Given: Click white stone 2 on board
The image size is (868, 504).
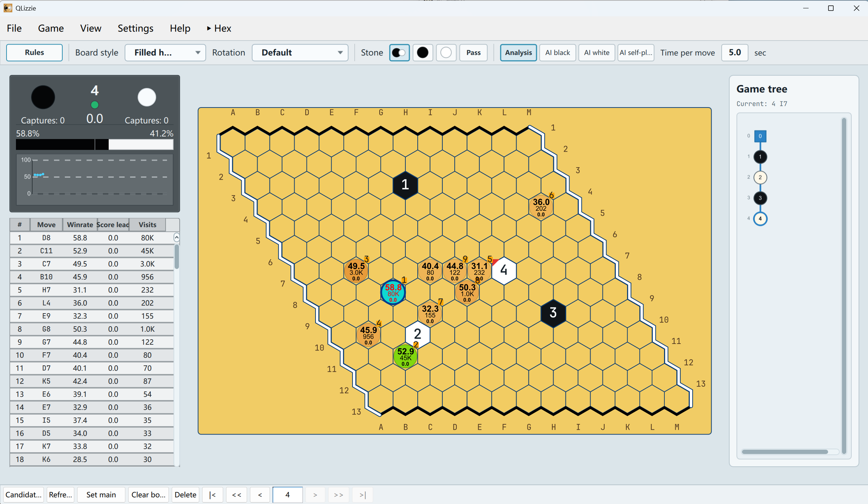Looking at the screenshot, I should (418, 334).
